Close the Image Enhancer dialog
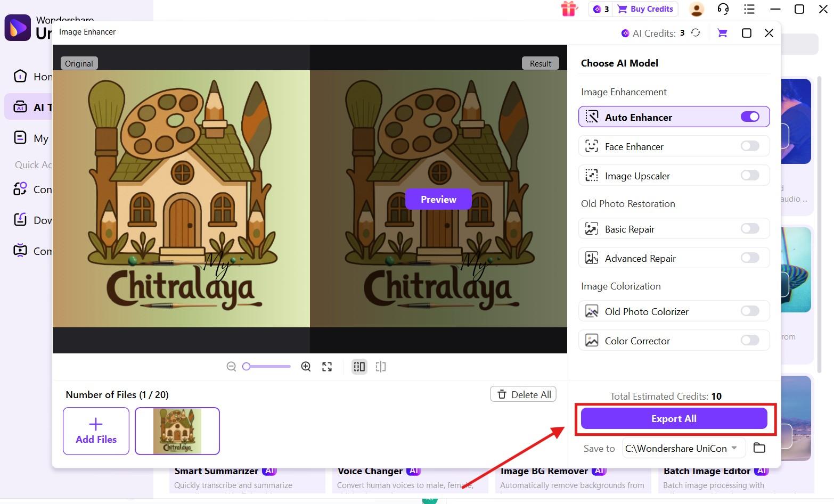Viewport: 834px width, 504px height. (x=769, y=33)
